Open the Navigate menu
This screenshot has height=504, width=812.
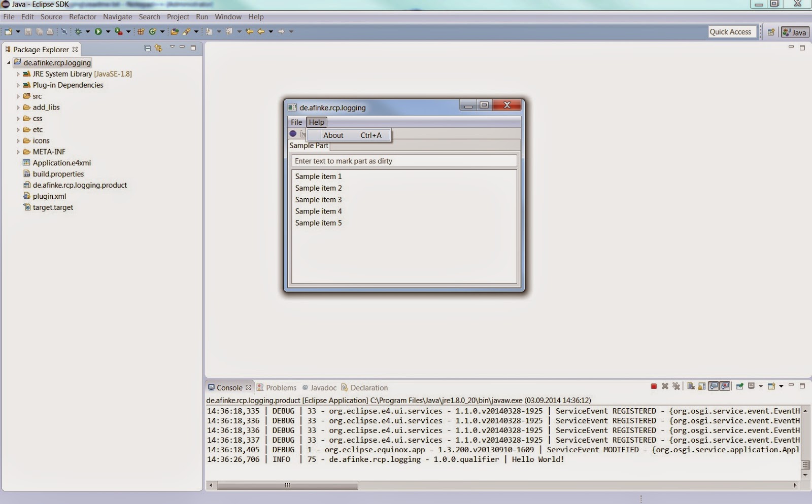(117, 17)
